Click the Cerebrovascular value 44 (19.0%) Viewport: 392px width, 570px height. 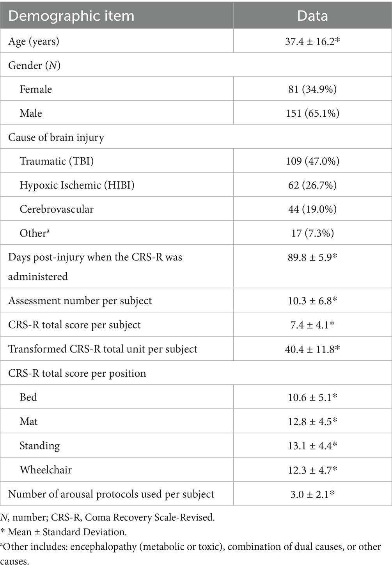(x=312, y=209)
